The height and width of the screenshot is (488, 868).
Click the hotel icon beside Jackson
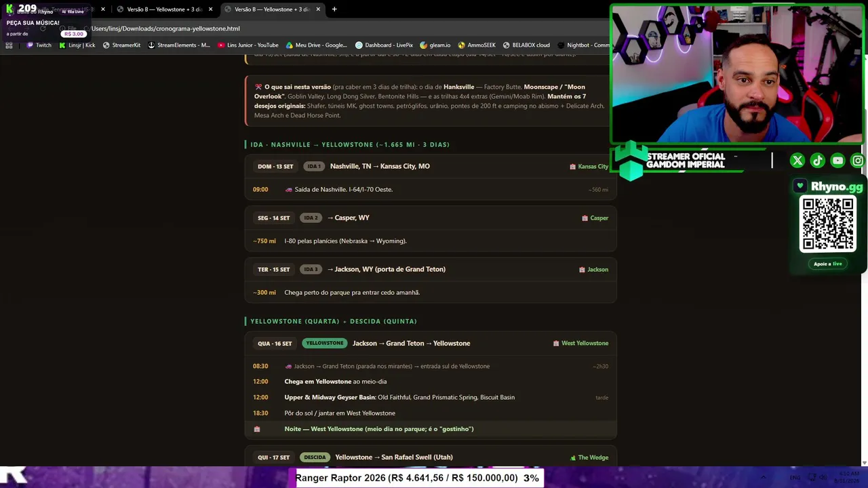coord(582,270)
